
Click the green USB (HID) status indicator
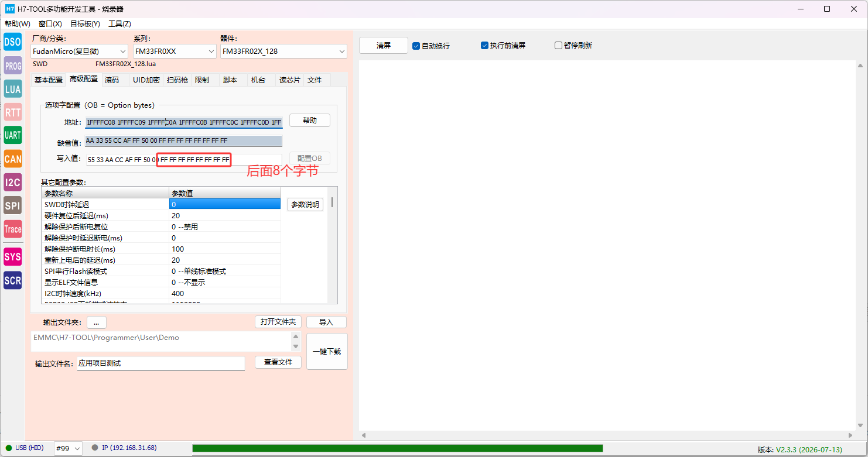point(9,448)
